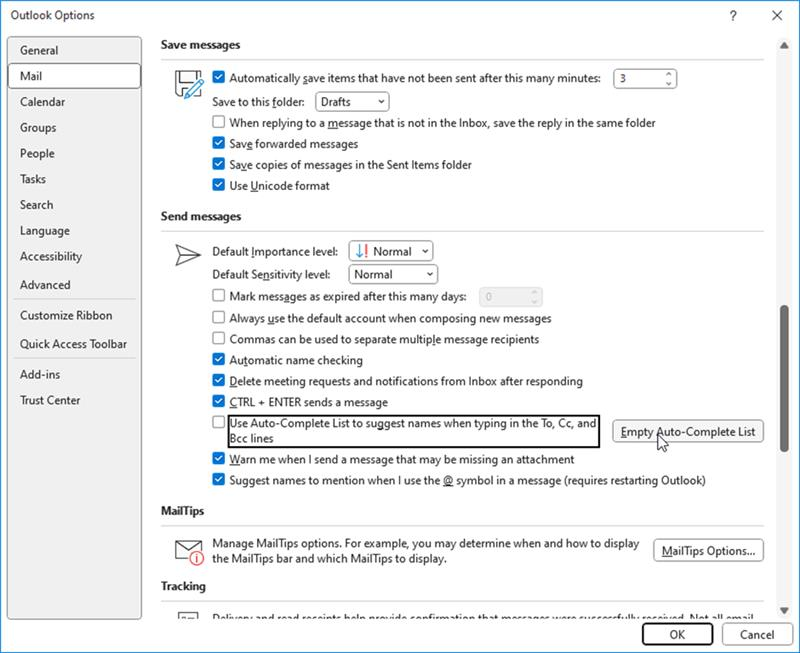Uncheck Save copies in Sent Items folder
Viewport: 800px width, 653px height.
click(218, 164)
